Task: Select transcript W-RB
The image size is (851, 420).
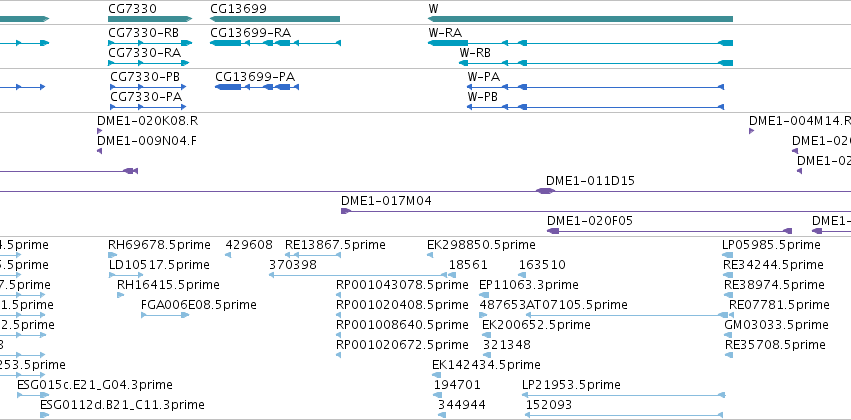Action: point(596,63)
